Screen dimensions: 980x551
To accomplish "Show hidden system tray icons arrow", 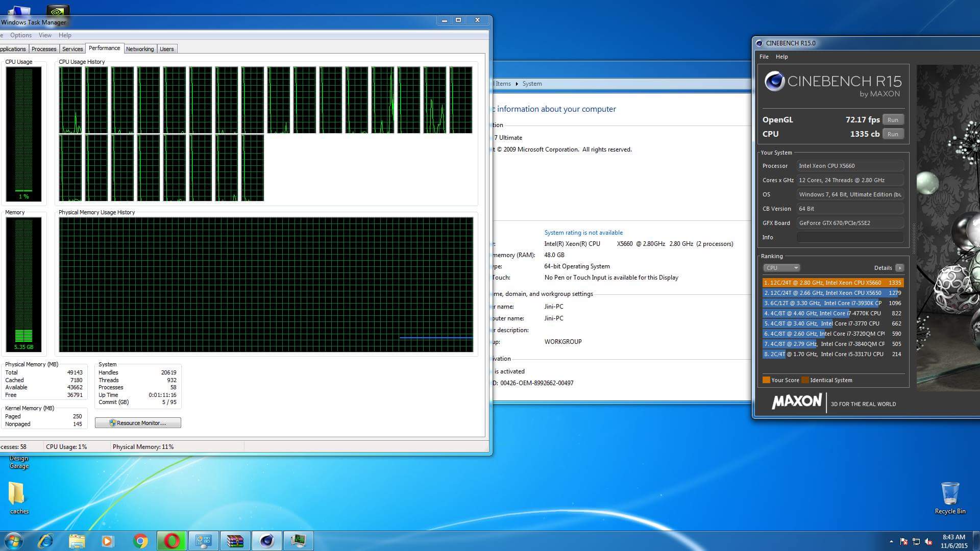I will [x=891, y=541].
